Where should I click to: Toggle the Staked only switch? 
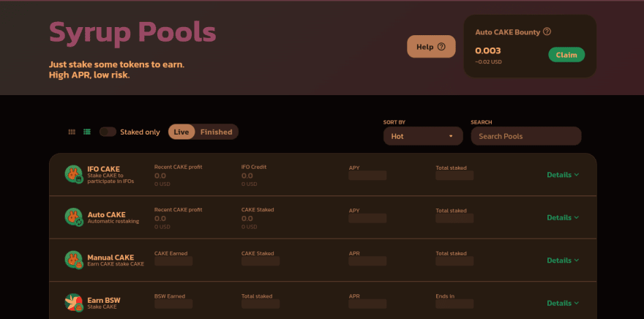click(x=108, y=132)
